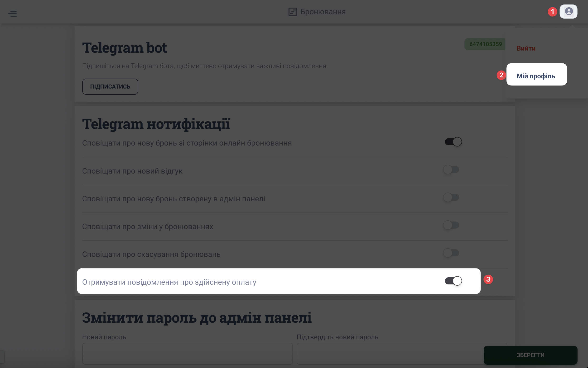Disable payment received notification toggle
Viewport: 588px width, 368px height.
[453, 281]
